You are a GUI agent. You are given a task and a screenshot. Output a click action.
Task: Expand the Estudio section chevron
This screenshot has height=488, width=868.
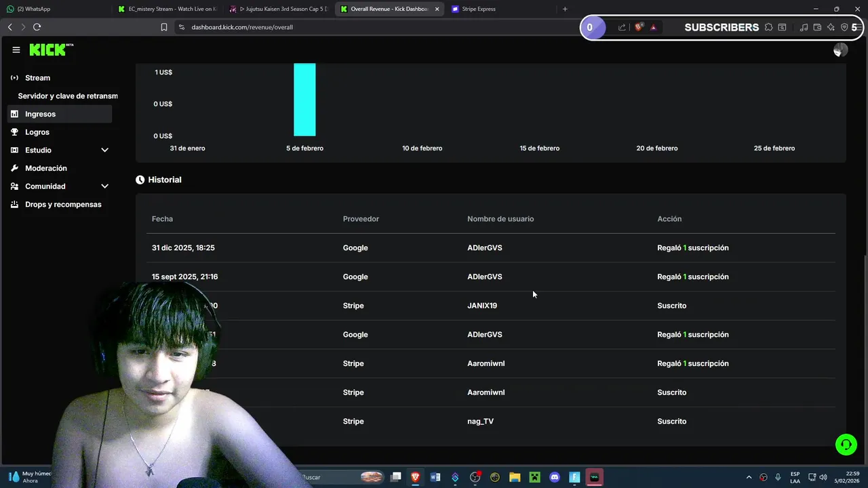click(x=104, y=150)
